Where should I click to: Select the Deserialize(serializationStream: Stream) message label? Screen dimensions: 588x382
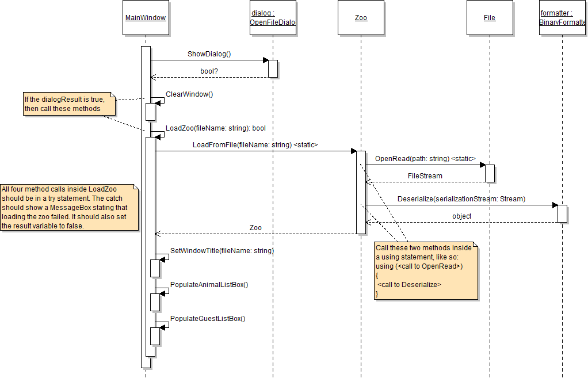(461, 199)
